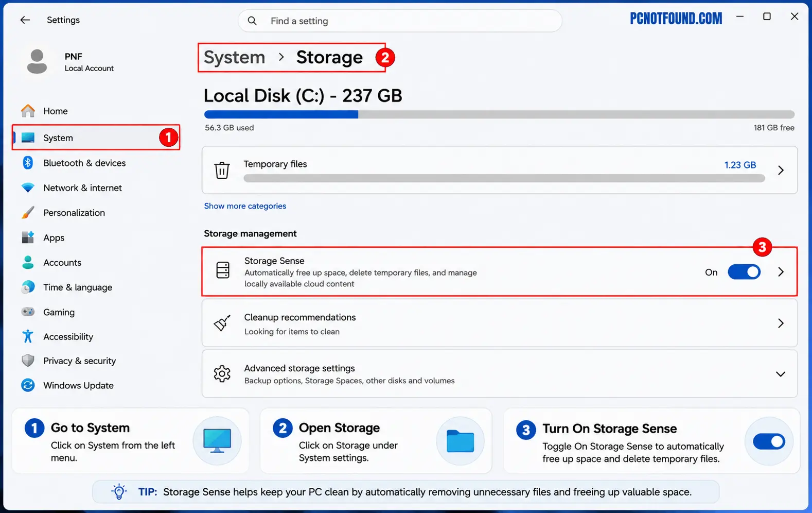The width and height of the screenshot is (812, 513).
Task: Click the Accessibility figure icon
Action: [x=28, y=336]
